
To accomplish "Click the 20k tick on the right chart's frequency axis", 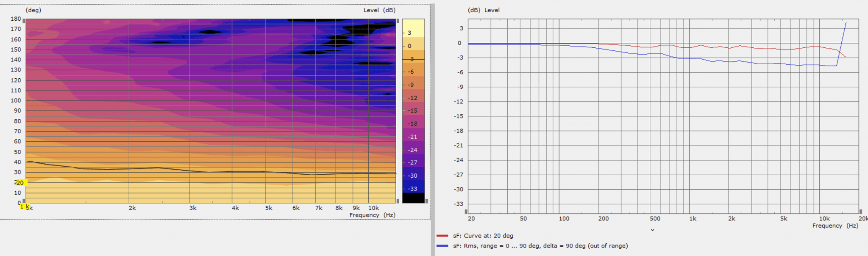I will coord(863,219).
